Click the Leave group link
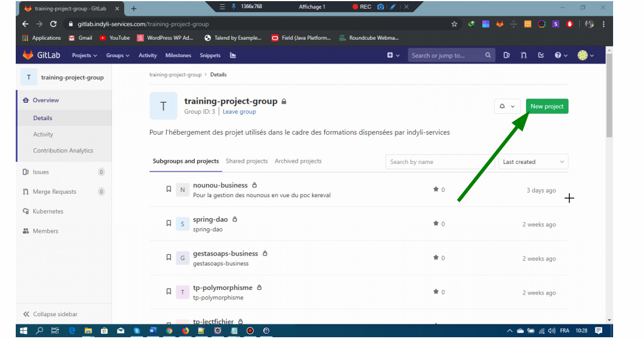Screen dimensions: 644x339 [239, 111]
